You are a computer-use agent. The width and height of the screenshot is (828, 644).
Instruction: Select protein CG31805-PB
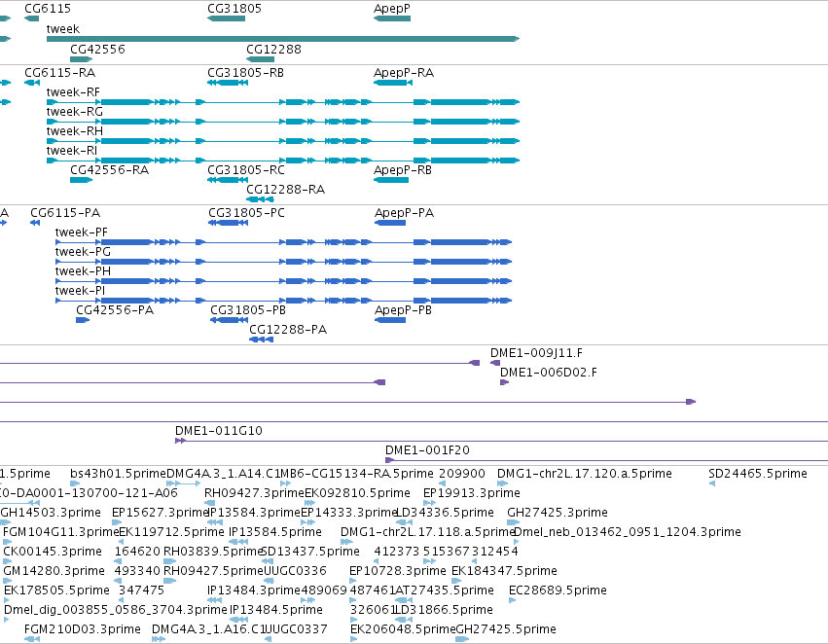[230, 320]
